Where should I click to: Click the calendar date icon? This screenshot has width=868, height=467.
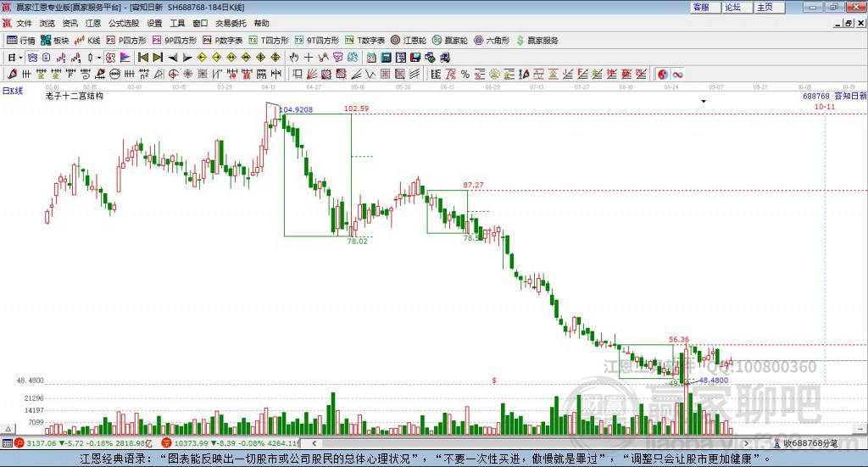point(371,58)
